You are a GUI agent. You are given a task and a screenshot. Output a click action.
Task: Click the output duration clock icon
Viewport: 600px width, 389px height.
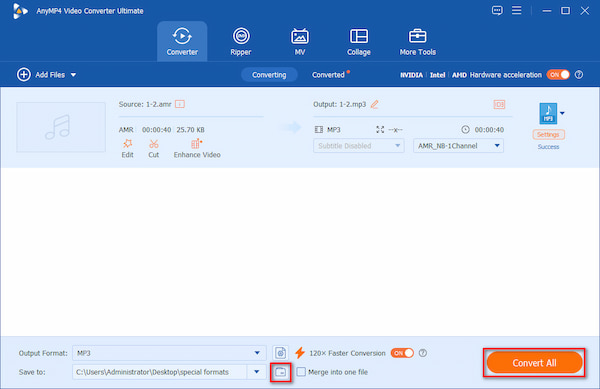point(465,130)
